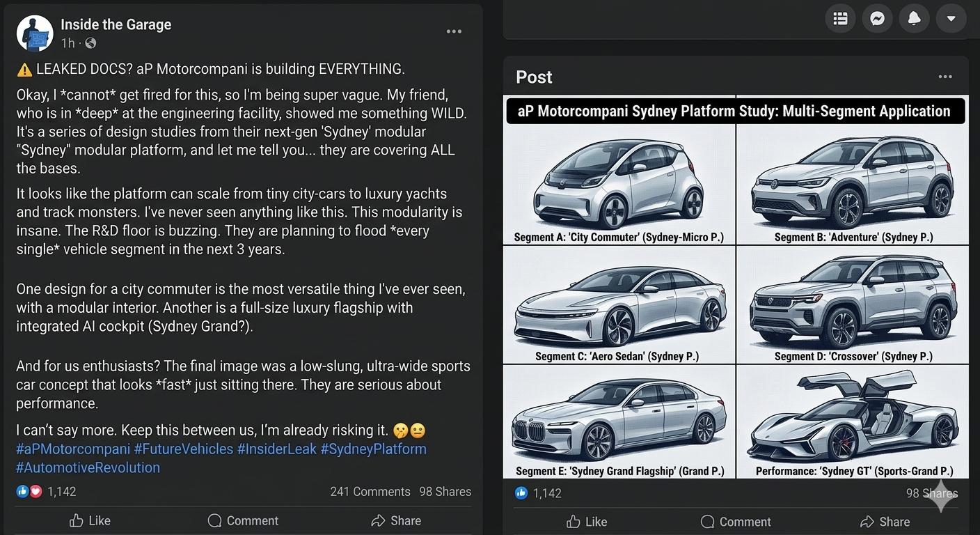The image size is (980, 535).
Task: Open the grid menu icon
Action: point(840,19)
